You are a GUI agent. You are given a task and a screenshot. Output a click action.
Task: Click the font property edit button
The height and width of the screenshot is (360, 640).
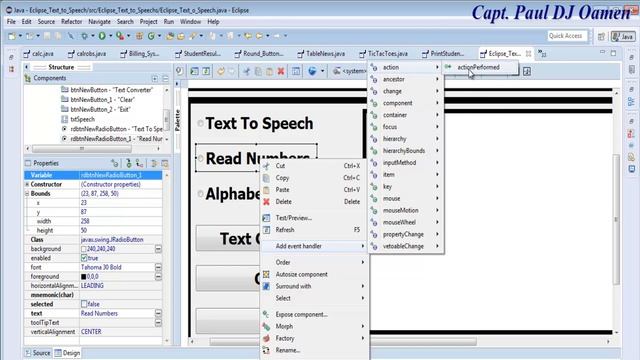pyautogui.click(x=158, y=267)
